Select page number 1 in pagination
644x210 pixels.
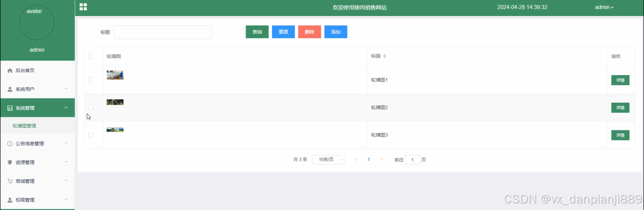369,160
